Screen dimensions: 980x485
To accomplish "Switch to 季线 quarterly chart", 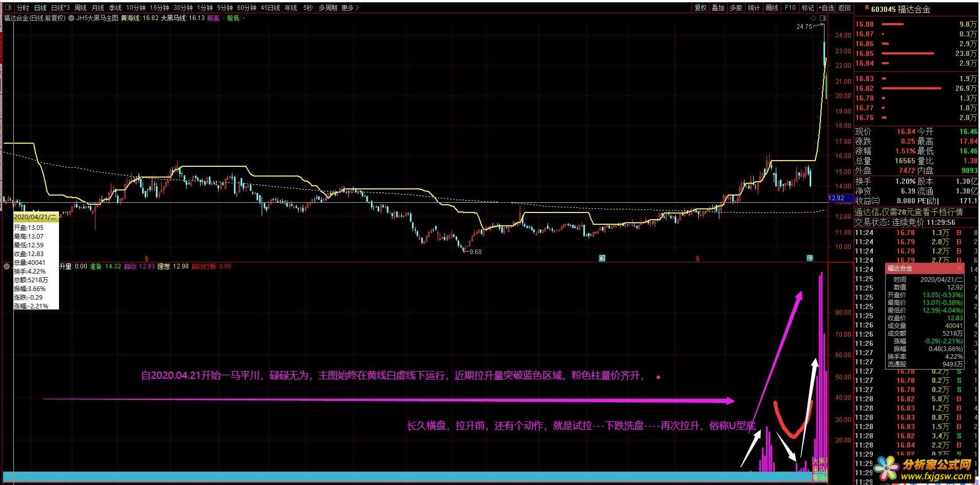I will tap(115, 8).
